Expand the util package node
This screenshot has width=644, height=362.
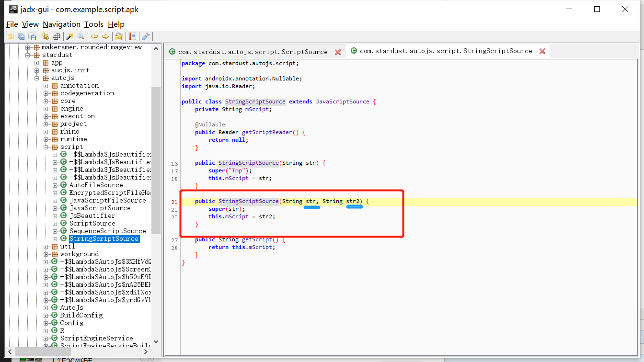(46, 247)
